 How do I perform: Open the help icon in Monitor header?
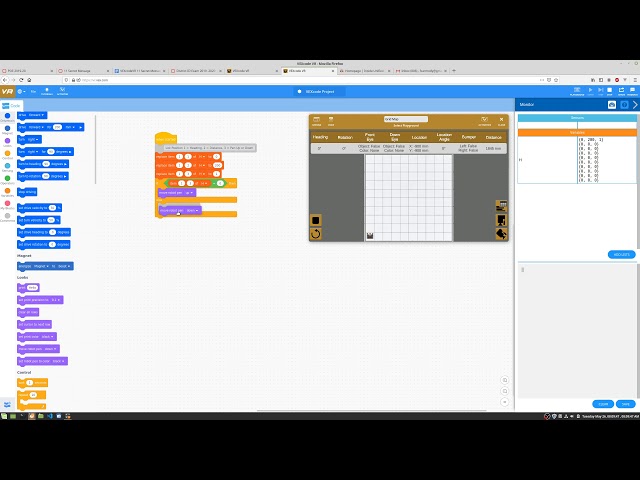(x=624, y=105)
